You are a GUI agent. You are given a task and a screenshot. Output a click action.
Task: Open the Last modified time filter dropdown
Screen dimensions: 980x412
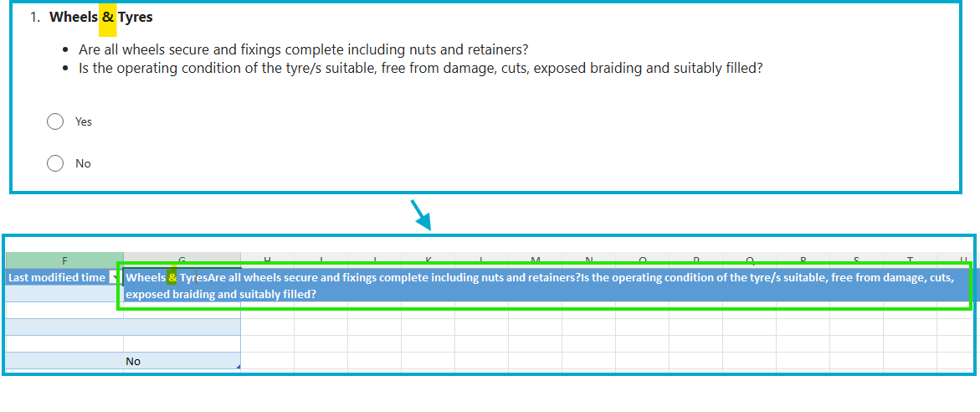[x=114, y=277]
